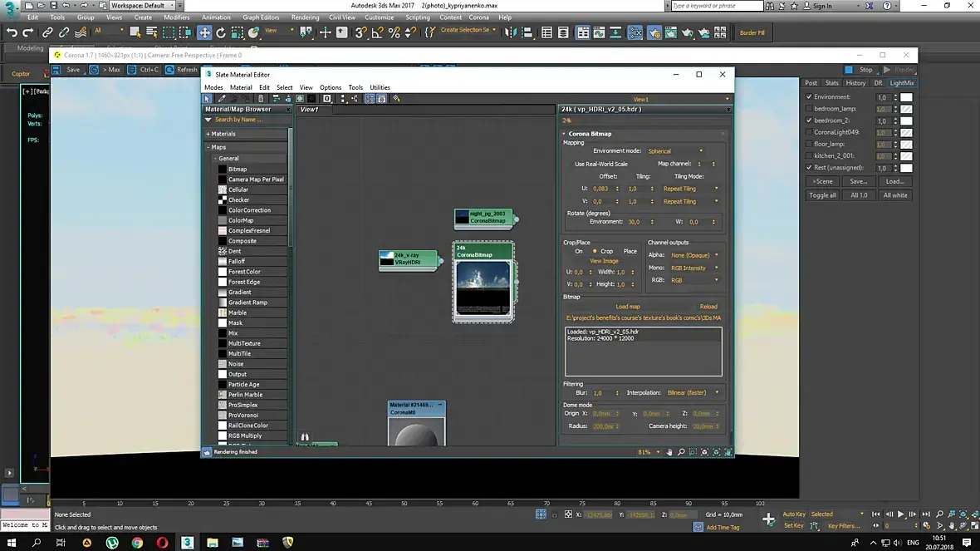Screen dimensions: 980x551
Task: Click the Undo arrow in main toolbar
Action: (12, 32)
